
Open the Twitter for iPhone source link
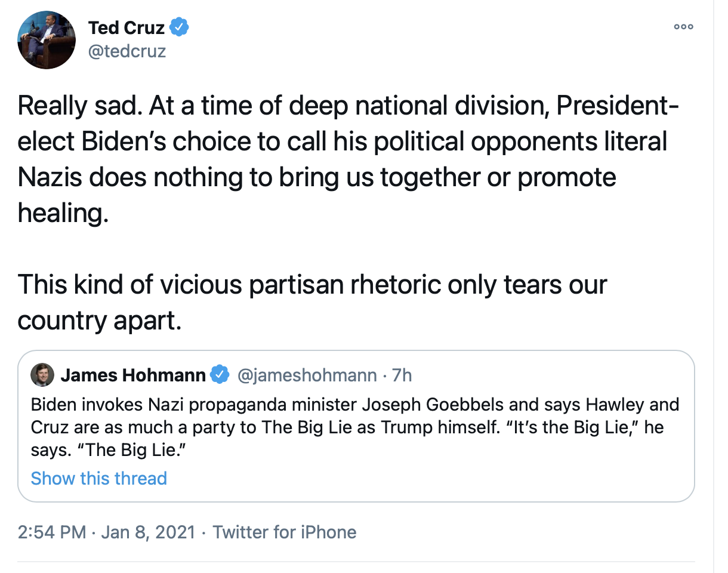click(285, 532)
